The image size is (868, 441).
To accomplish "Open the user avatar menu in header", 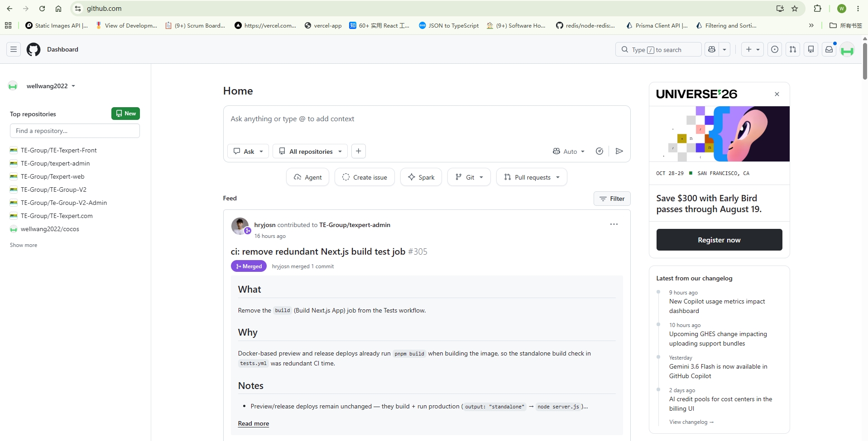I will click(x=847, y=50).
